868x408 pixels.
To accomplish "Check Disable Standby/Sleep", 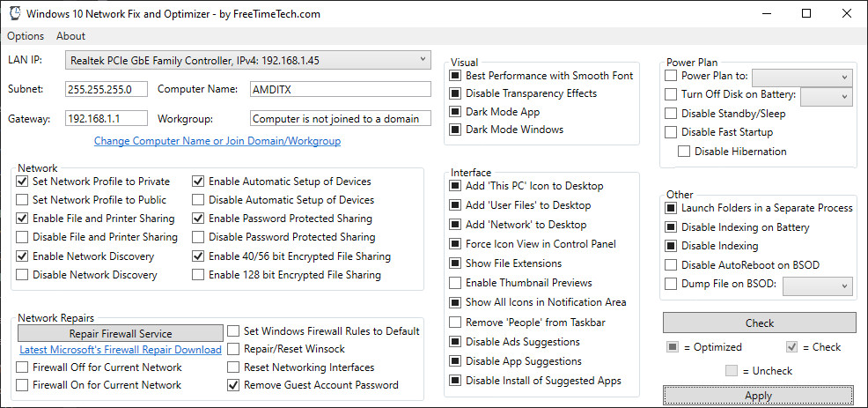I will tap(671, 113).
